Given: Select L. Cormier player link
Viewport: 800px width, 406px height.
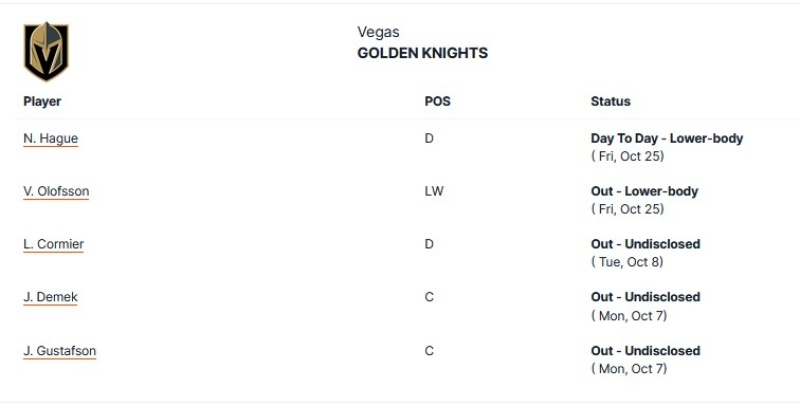Looking at the screenshot, I should point(54,244).
